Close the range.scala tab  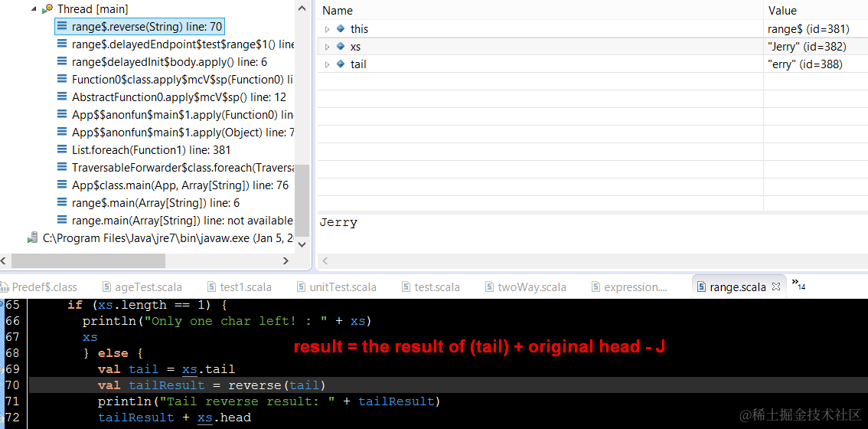click(775, 287)
